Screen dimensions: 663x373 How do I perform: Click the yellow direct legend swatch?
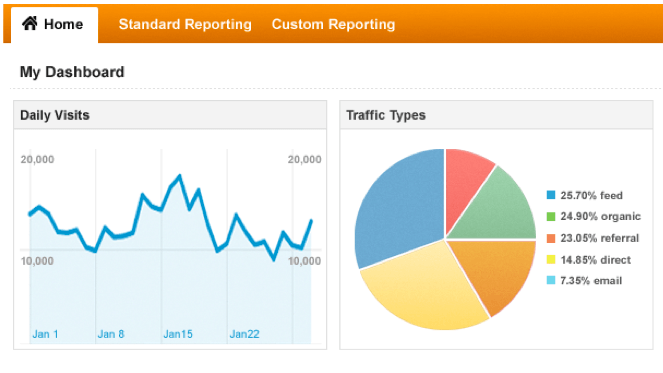[x=551, y=260]
